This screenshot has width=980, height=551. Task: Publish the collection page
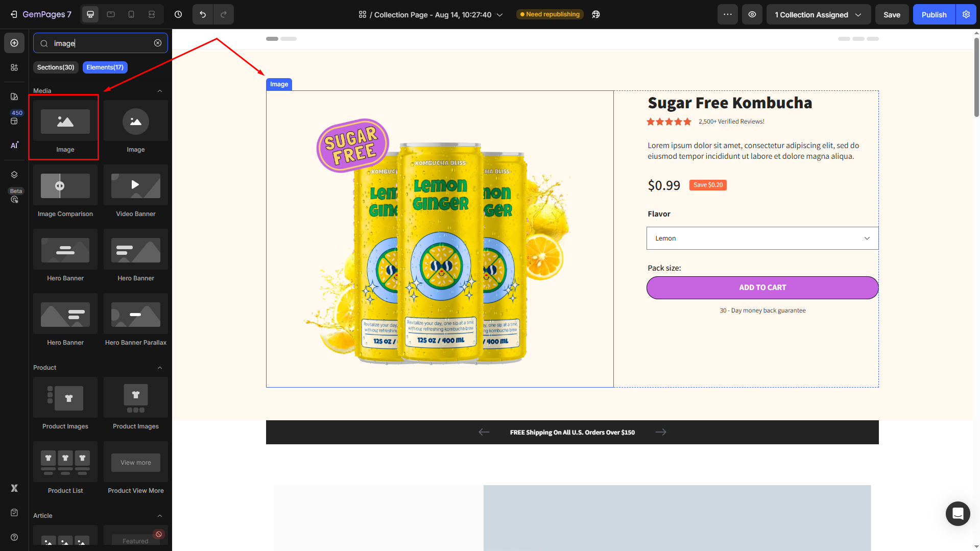934,14
